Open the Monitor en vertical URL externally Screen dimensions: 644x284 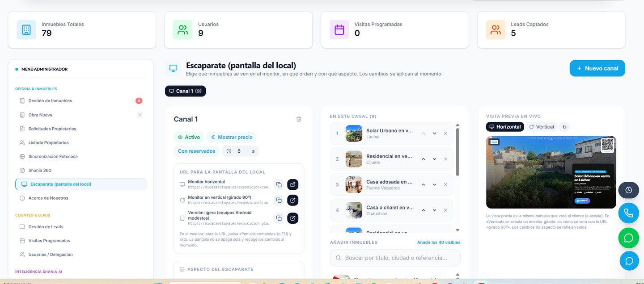[x=292, y=200]
